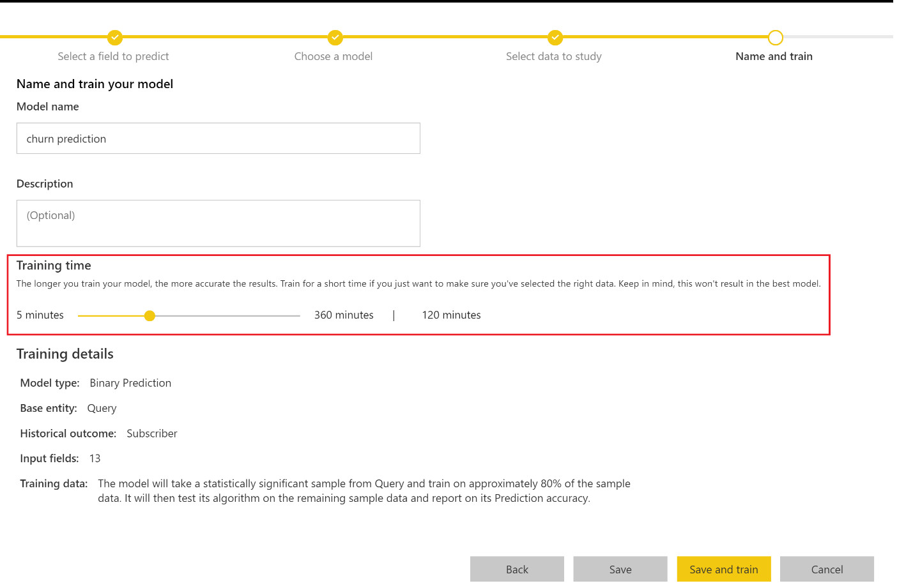This screenshot has height=588, width=913.
Task: Click the Binary Prediction model type value
Action: coord(130,383)
